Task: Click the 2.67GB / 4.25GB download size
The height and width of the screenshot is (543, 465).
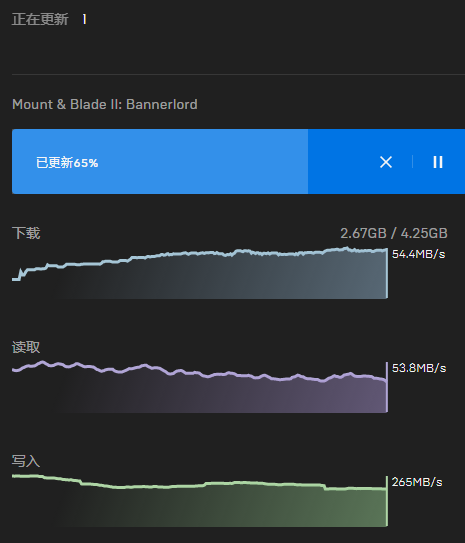Action: coord(394,233)
